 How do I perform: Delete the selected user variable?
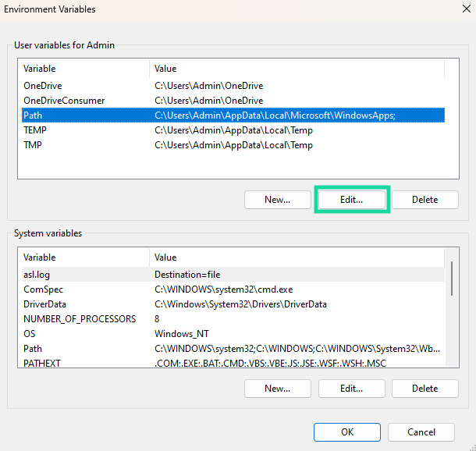click(424, 200)
